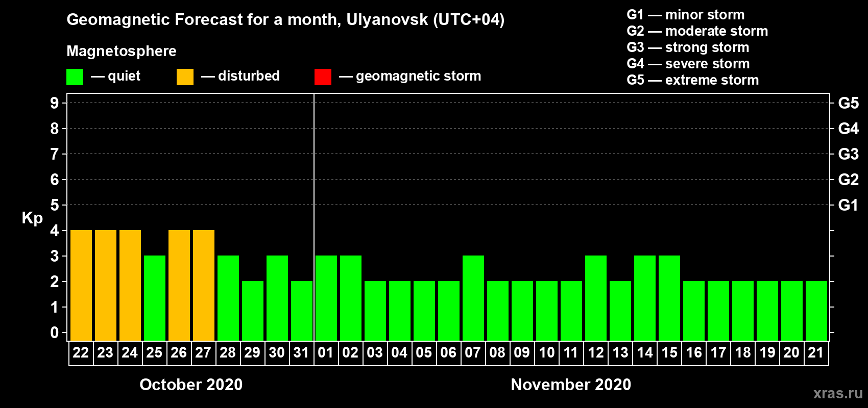Click the October 2020 month label
The image size is (868, 408).
click(x=191, y=385)
